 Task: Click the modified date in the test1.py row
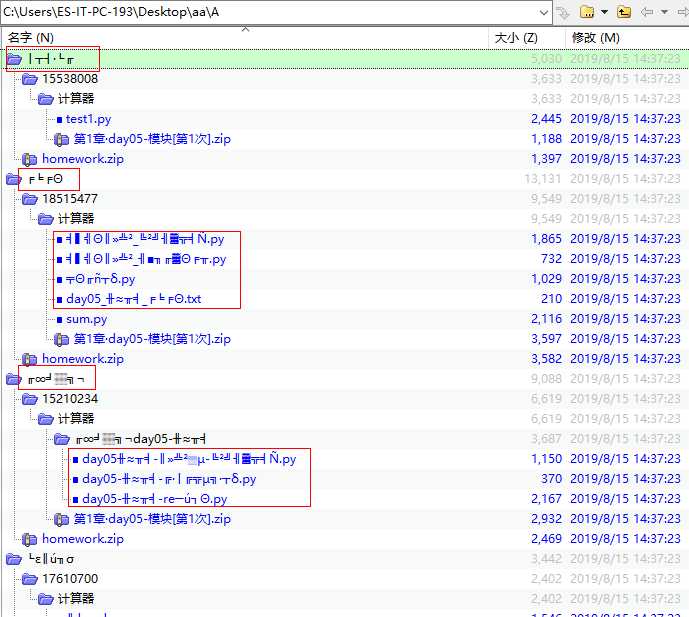click(x=625, y=119)
